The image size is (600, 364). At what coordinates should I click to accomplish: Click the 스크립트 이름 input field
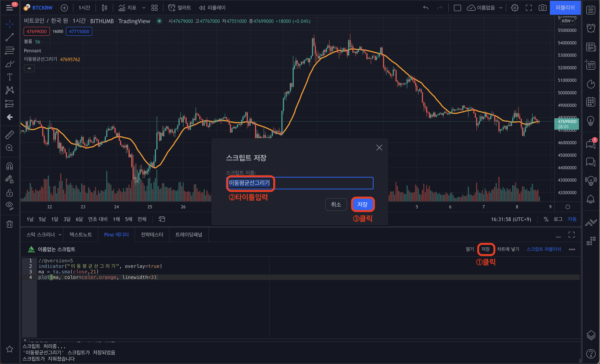tap(300, 183)
